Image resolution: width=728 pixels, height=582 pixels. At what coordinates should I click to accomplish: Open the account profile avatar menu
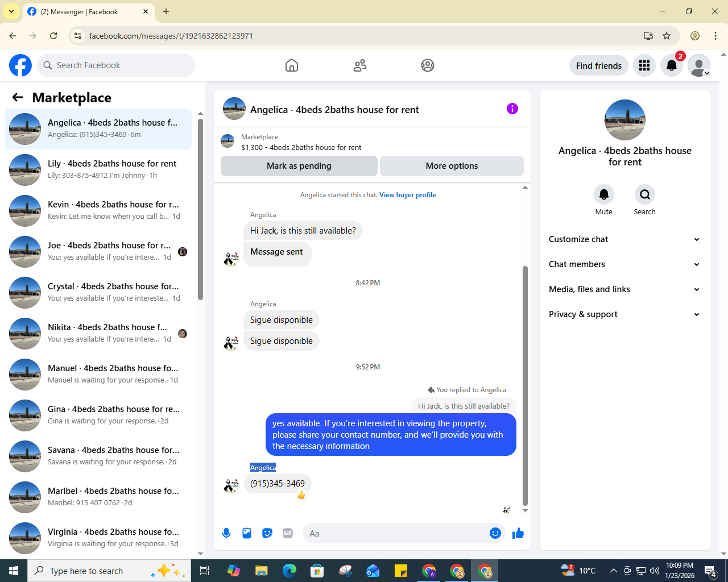pyautogui.click(x=699, y=65)
